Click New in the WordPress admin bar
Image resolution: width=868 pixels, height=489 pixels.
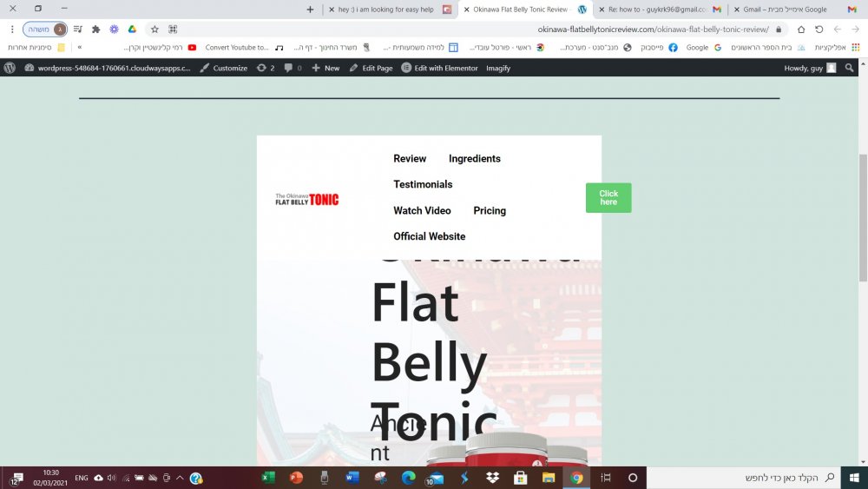[x=325, y=68]
